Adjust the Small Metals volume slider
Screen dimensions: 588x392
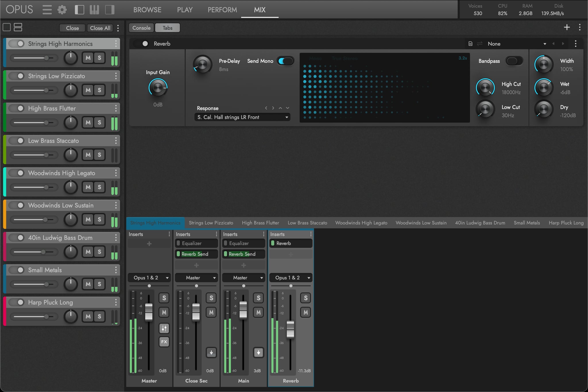(34, 284)
